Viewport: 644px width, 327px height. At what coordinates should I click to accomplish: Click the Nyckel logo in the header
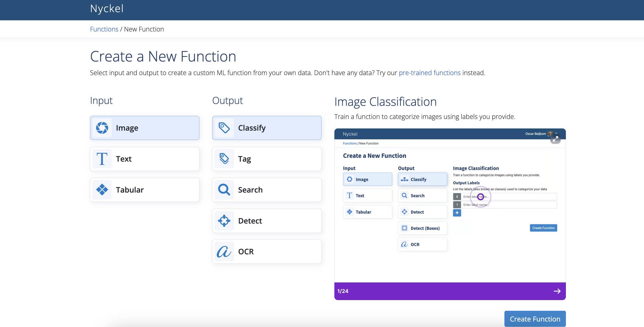(x=107, y=9)
